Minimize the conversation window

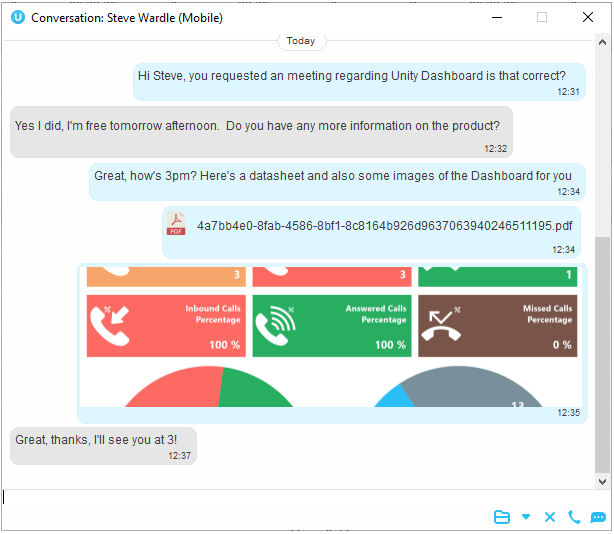pyautogui.click(x=496, y=17)
